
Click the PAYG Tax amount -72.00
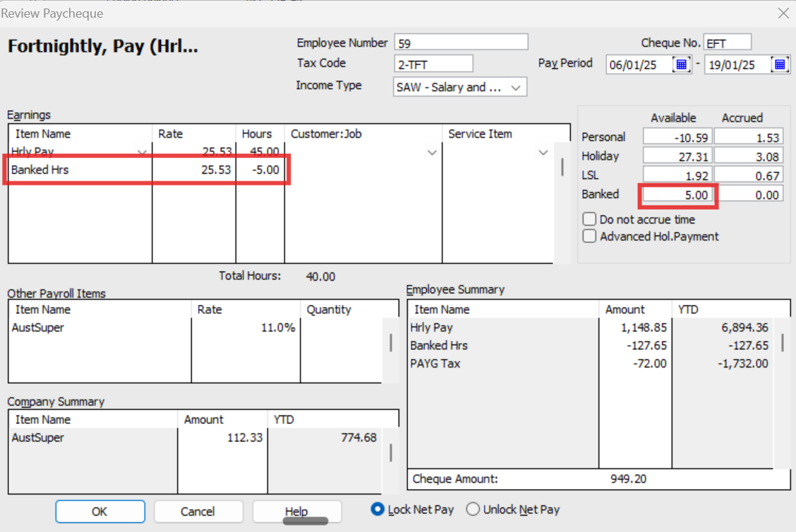650,363
